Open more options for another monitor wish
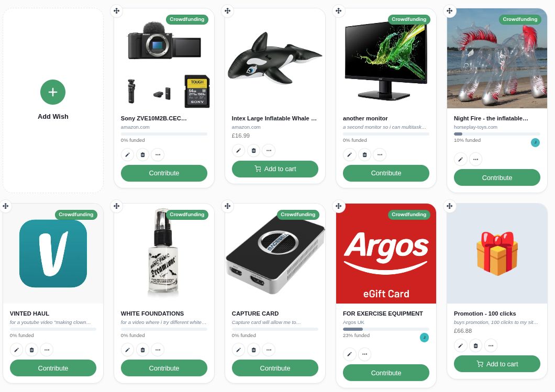The image size is (555, 392). click(x=380, y=154)
